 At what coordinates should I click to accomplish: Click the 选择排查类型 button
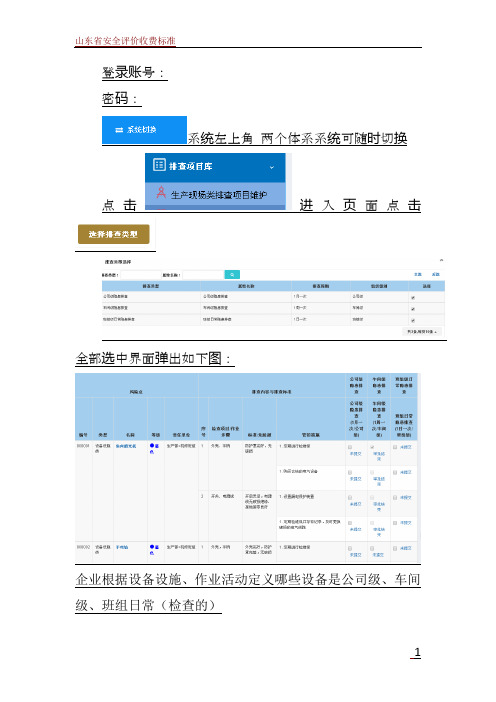(113, 234)
